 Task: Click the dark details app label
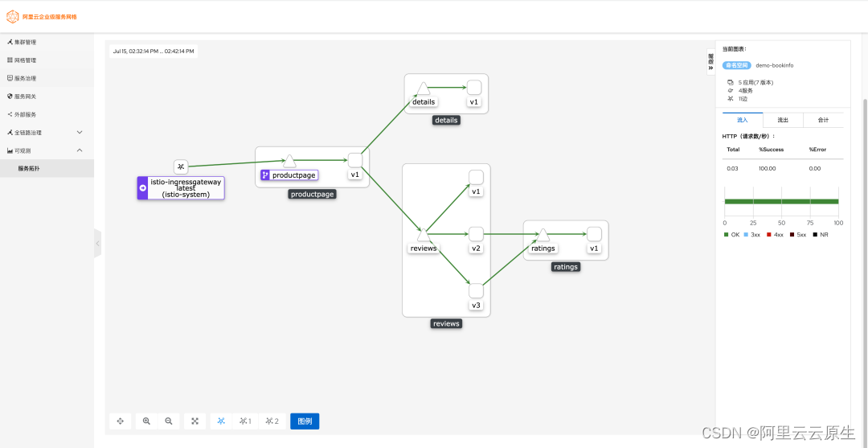click(446, 120)
